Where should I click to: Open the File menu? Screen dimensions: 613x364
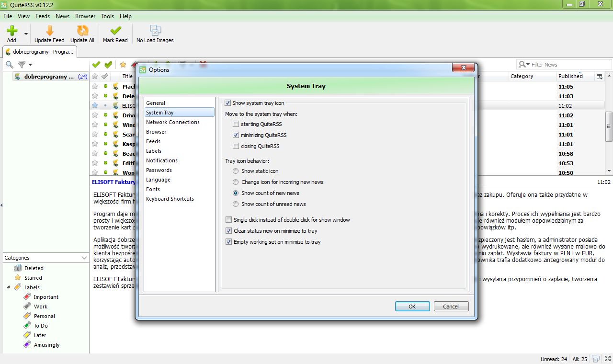pyautogui.click(x=8, y=16)
